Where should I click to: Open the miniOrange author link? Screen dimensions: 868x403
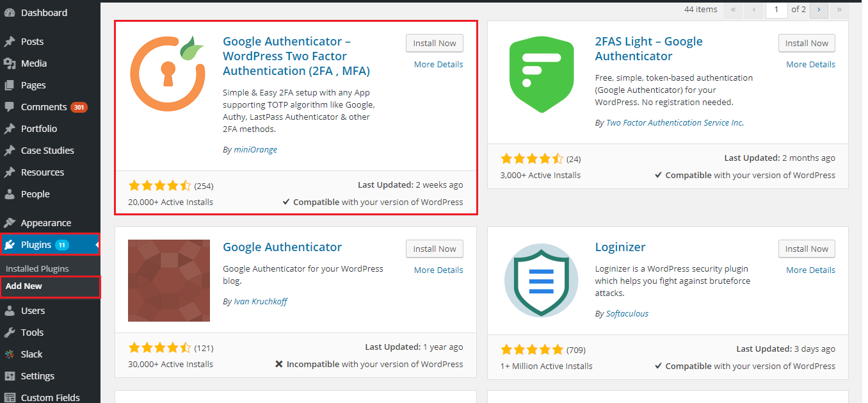255,150
